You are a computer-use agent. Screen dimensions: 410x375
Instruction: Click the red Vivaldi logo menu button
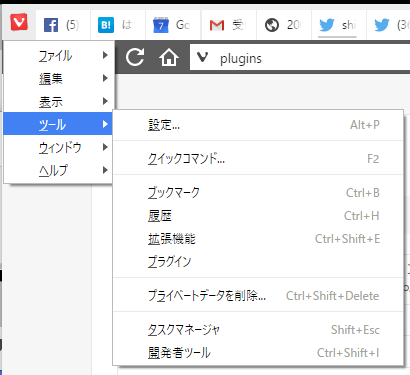click(x=19, y=22)
